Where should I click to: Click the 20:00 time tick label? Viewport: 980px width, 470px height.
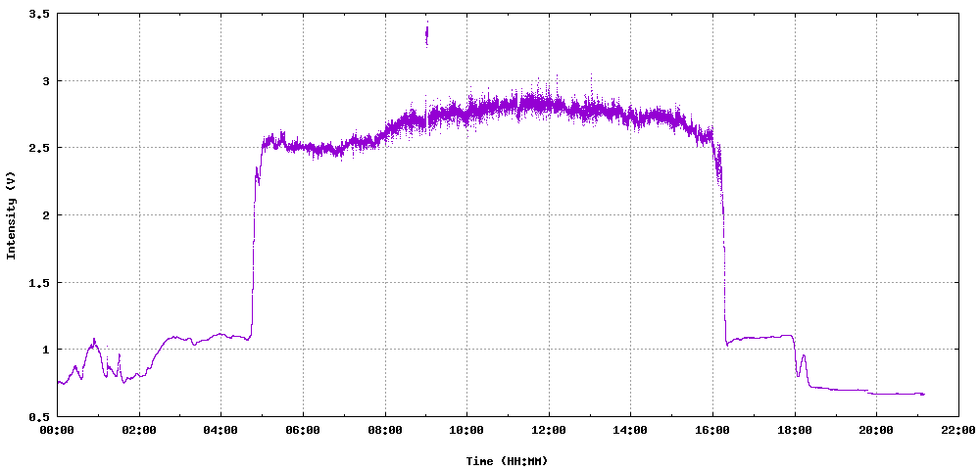(x=876, y=430)
